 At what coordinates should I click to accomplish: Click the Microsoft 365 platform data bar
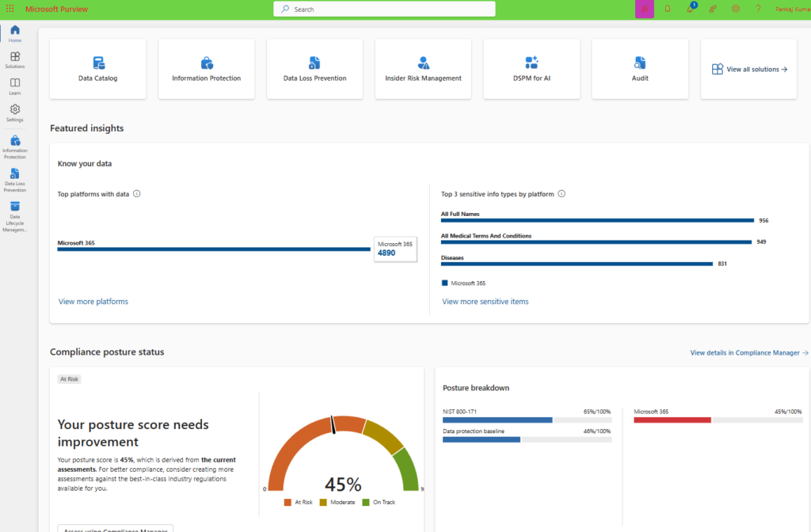[x=214, y=249]
